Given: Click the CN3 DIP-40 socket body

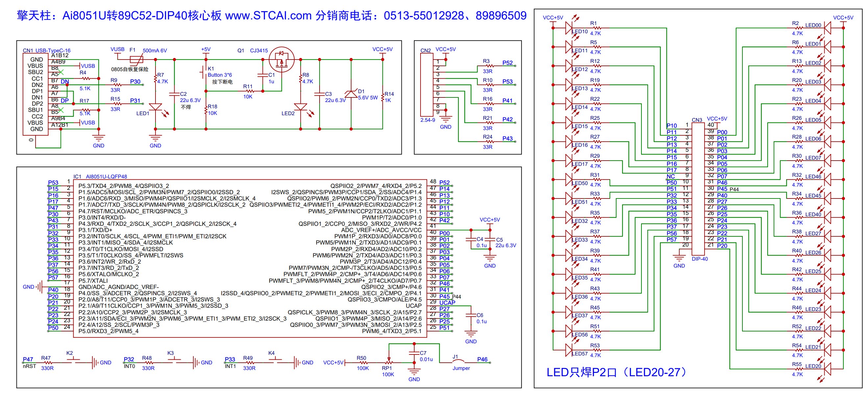Looking at the screenshot, I should pos(698,189).
